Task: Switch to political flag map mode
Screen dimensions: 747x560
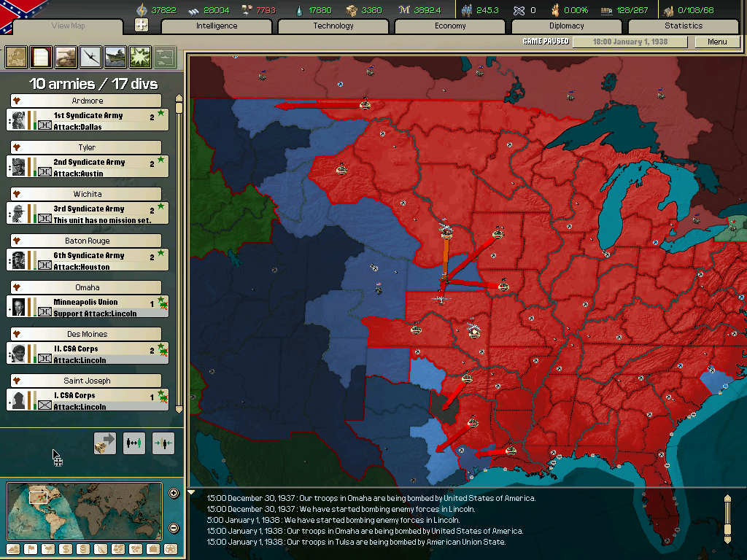Action: [31, 549]
